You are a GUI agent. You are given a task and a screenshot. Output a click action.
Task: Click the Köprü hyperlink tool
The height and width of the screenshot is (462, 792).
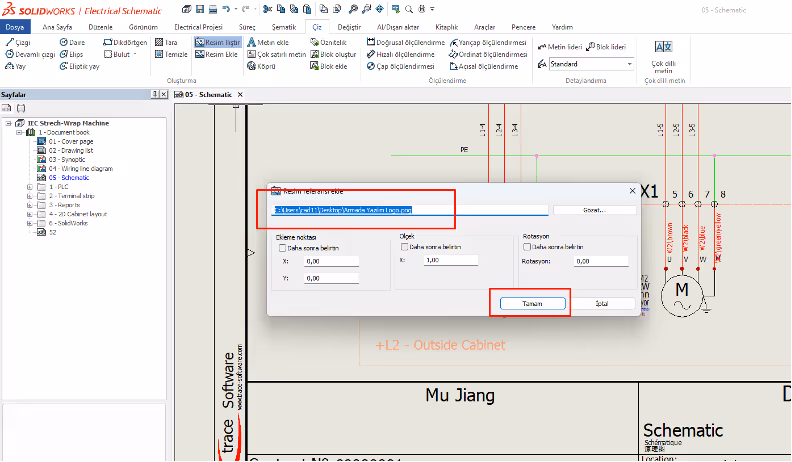coord(261,66)
